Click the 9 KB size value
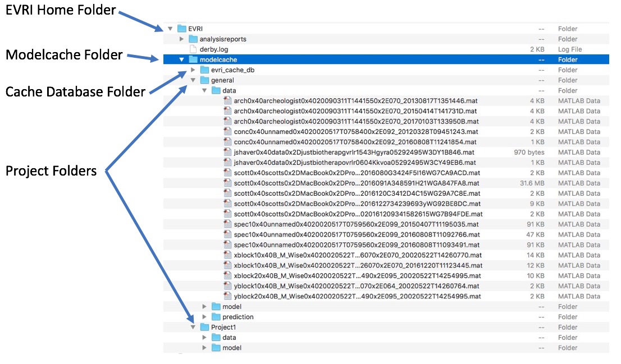Image resolution: width=621 pixels, height=364 pixels. [x=537, y=204]
